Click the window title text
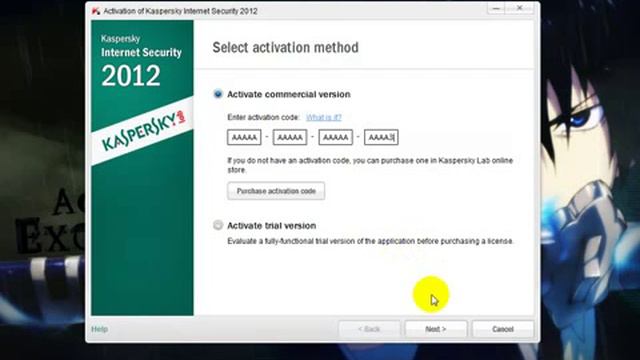 pyautogui.click(x=180, y=11)
